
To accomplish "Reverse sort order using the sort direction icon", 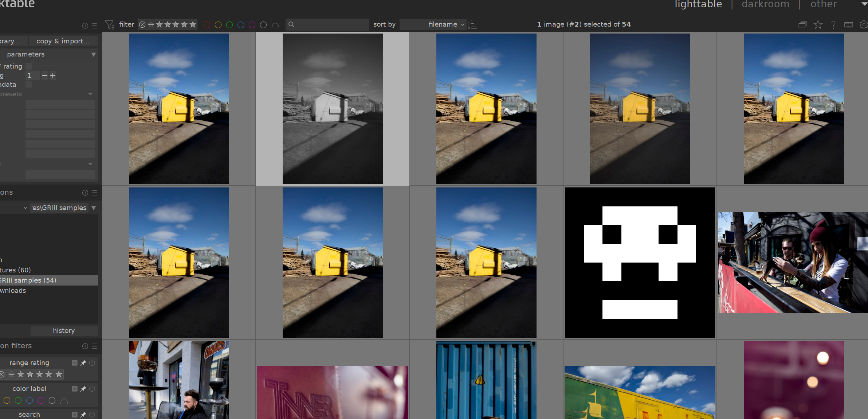I will tap(472, 24).
